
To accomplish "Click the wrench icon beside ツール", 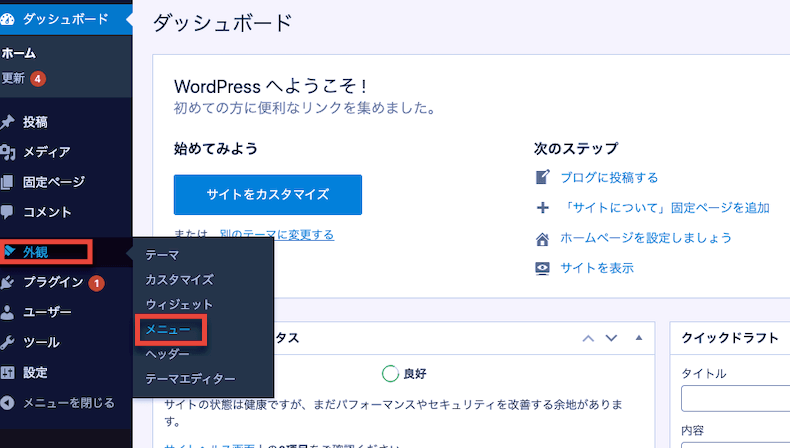I will click(x=7, y=343).
